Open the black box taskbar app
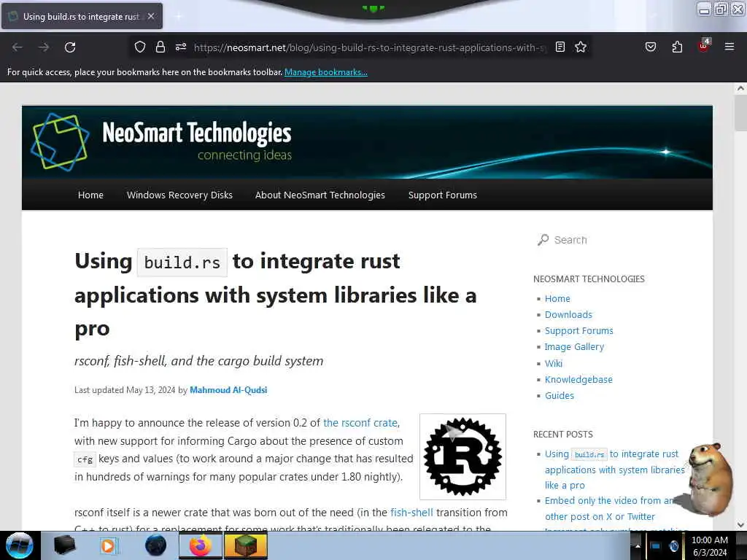This screenshot has width=747, height=560. 64,545
